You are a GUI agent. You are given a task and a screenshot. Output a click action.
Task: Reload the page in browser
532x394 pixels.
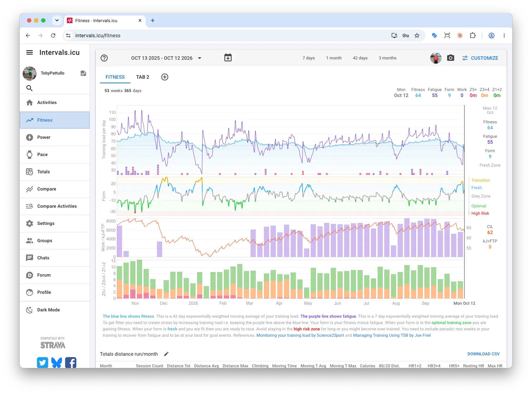pos(53,35)
